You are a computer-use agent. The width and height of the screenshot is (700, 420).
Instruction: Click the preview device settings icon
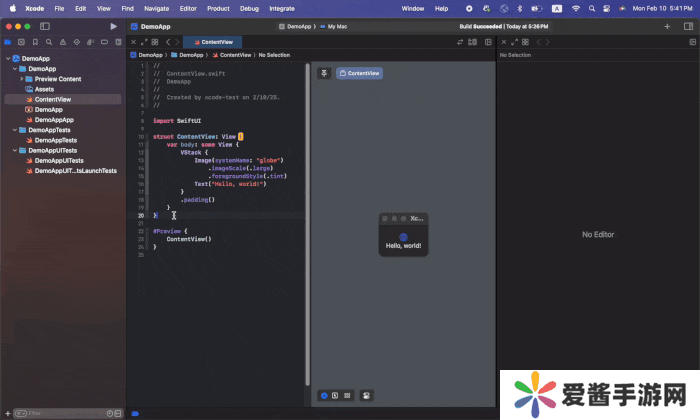click(x=367, y=395)
